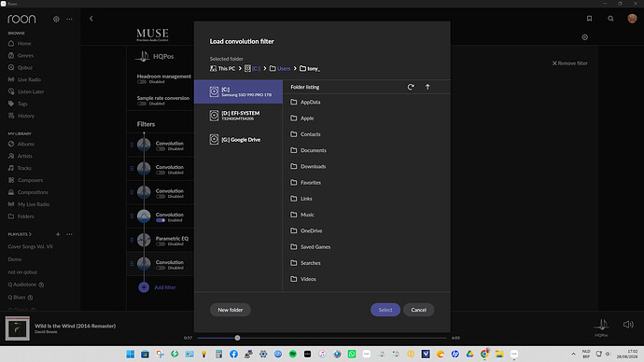Cancel the load filter dialog
Viewport: 644px width, 362px height.
(x=418, y=310)
